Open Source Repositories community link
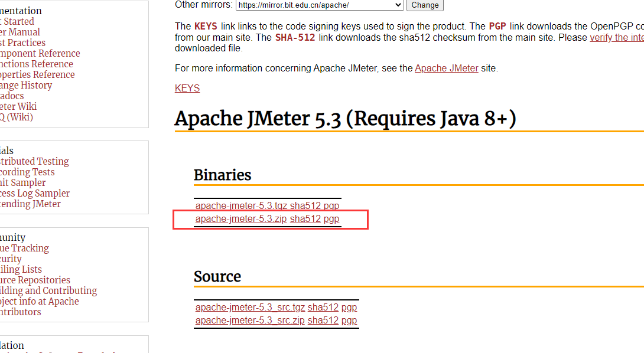The image size is (644, 353). (35, 280)
